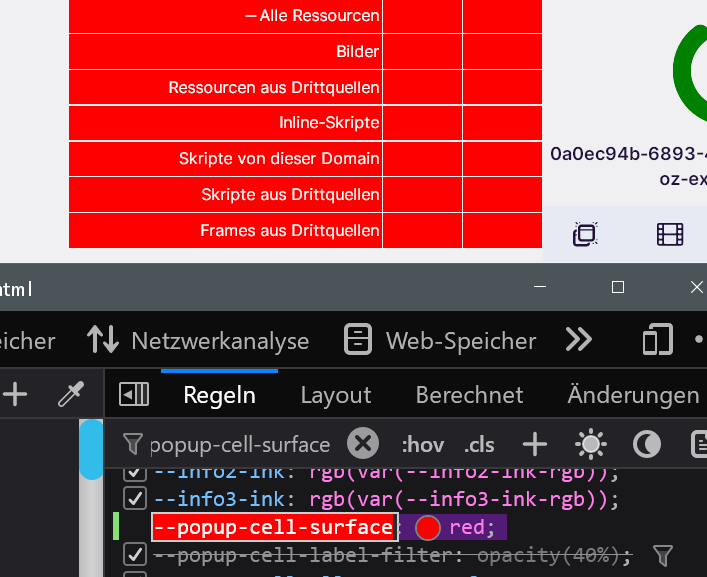Click the uBlock popups blocking icon
The image size is (707, 577).
pyautogui.click(x=585, y=234)
